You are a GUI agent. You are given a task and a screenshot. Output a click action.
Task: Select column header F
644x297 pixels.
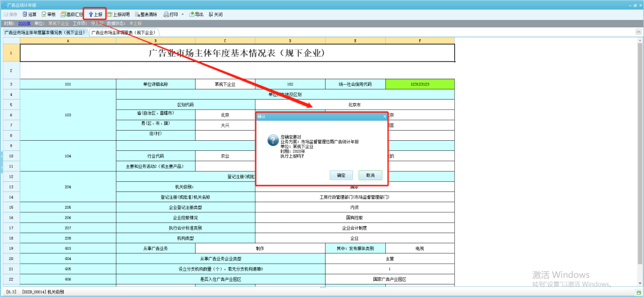click(x=420, y=41)
